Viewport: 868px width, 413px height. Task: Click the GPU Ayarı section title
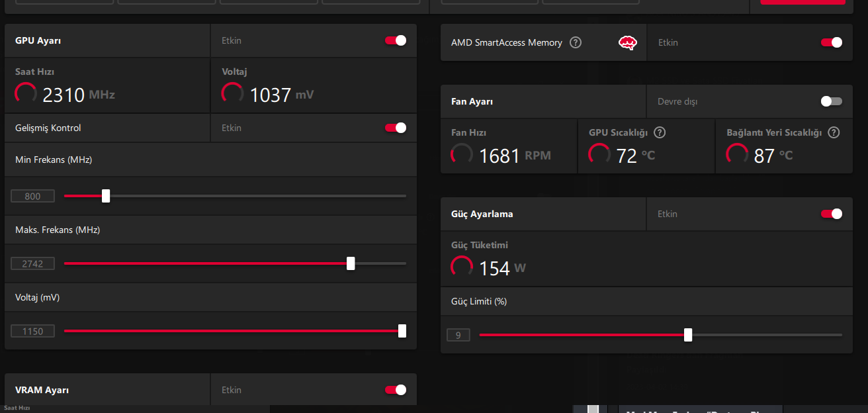[x=38, y=41]
